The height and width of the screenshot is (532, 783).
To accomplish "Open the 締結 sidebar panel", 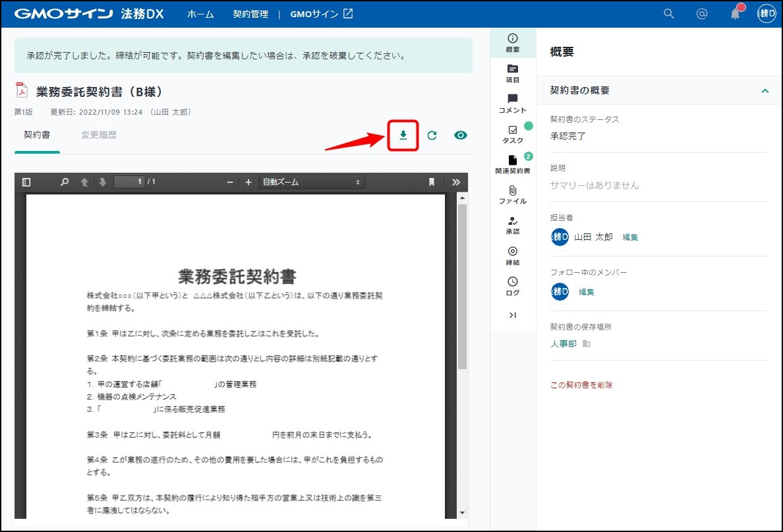I will click(513, 256).
